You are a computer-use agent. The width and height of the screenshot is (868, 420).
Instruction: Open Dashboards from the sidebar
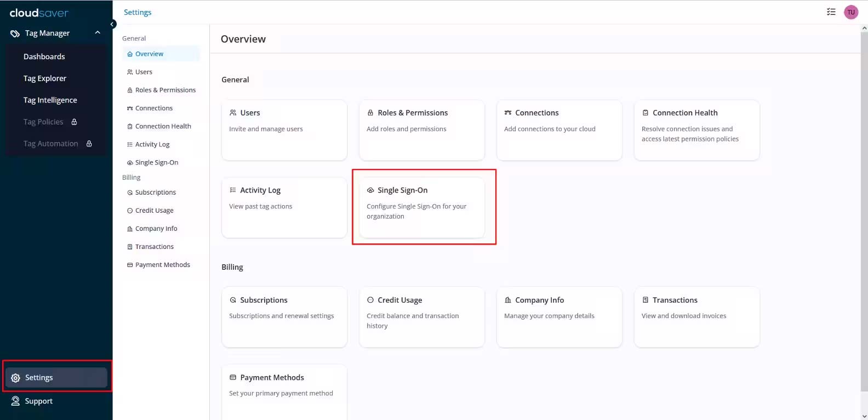click(44, 56)
